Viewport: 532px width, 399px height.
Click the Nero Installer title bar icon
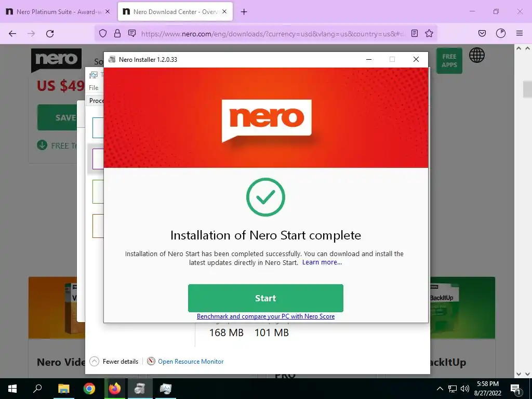click(112, 59)
